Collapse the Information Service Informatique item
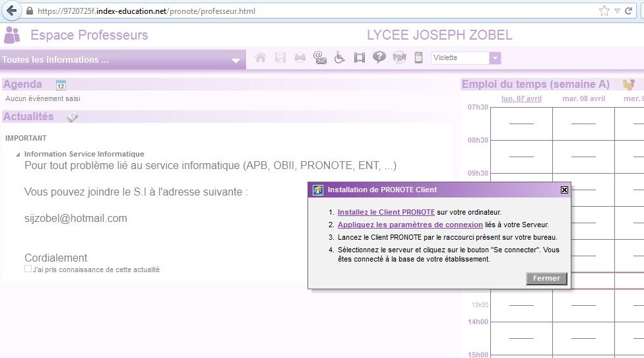This screenshot has width=644, height=358. click(18, 155)
